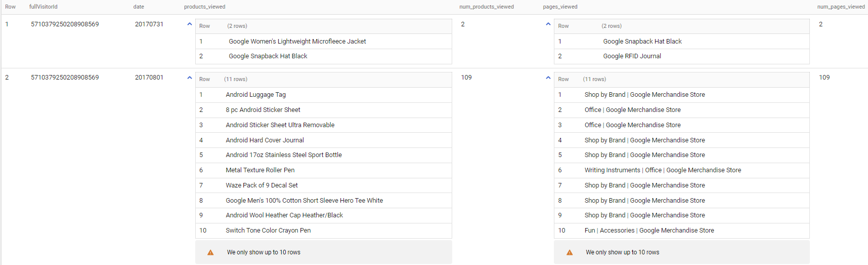868x265 pixels.
Task: Click warning icon below products_viewed rows
Action: (x=210, y=252)
